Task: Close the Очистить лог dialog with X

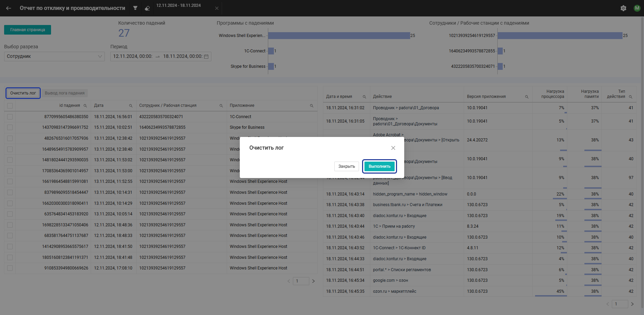Action: coord(393,148)
